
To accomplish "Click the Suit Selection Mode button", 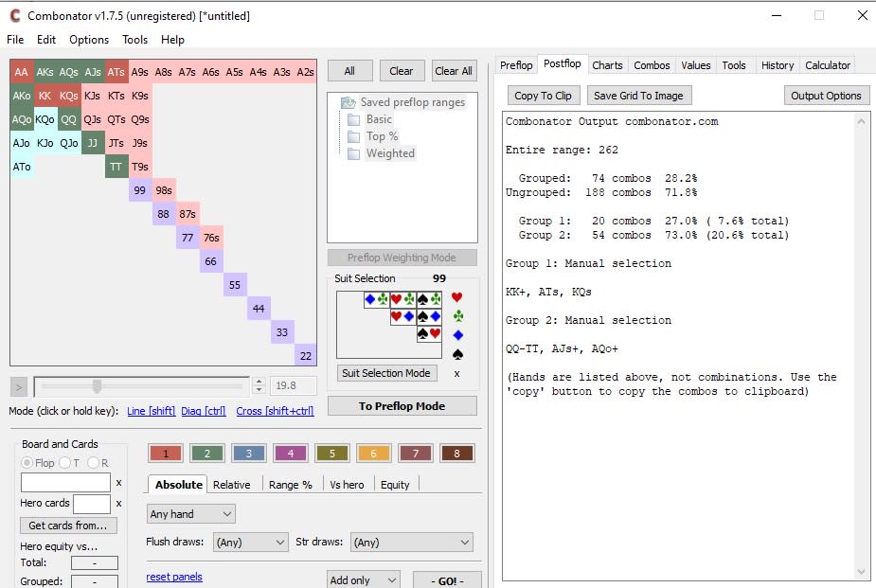I will tap(386, 373).
